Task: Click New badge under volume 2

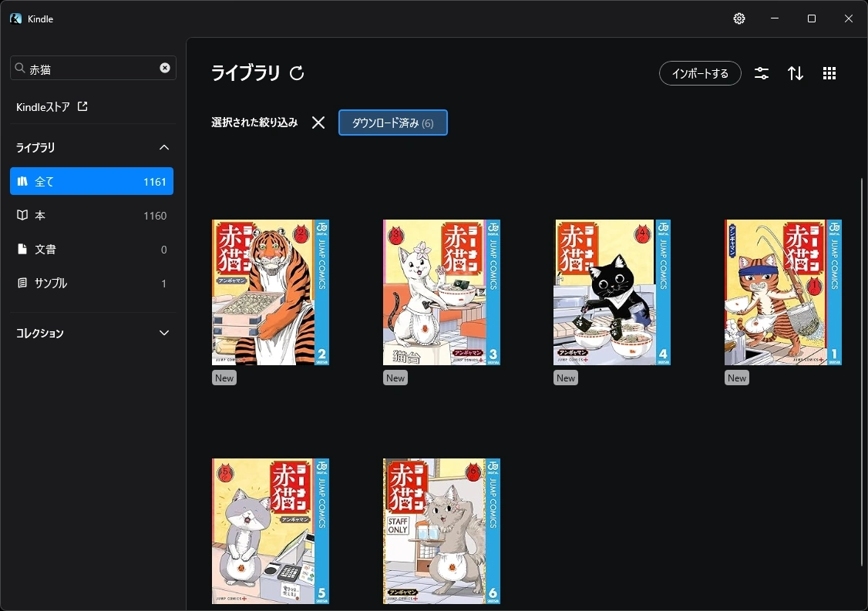Action: click(224, 378)
